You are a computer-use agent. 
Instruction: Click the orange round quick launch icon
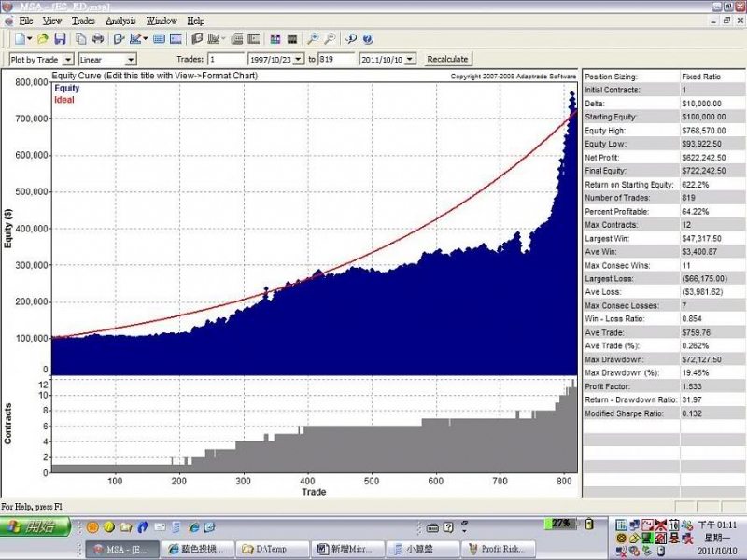pyautogui.click(x=92, y=527)
